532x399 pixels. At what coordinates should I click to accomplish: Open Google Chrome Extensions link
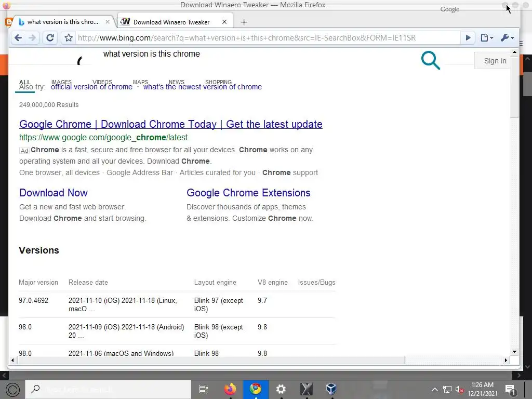(248, 193)
